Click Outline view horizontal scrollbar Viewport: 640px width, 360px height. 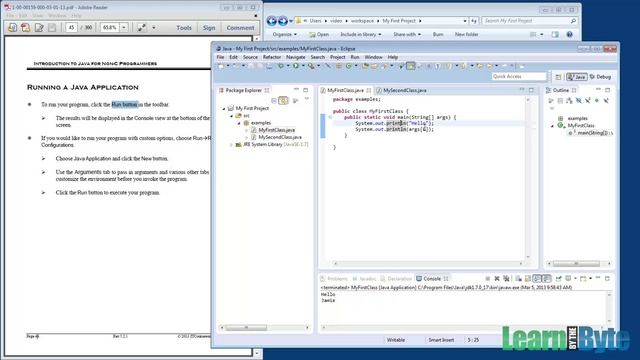[x=579, y=264]
